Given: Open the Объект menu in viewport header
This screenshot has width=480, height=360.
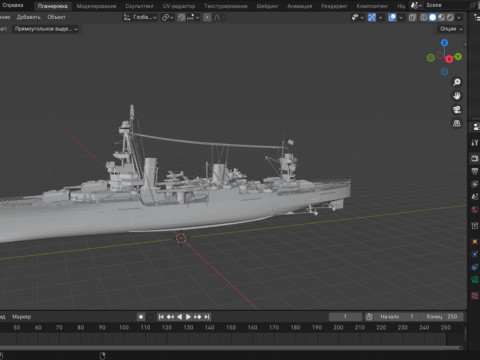Looking at the screenshot, I should click(56, 17).
